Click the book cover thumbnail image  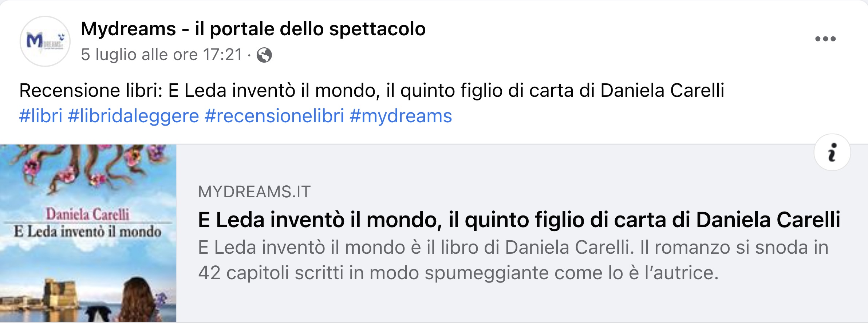88,233
